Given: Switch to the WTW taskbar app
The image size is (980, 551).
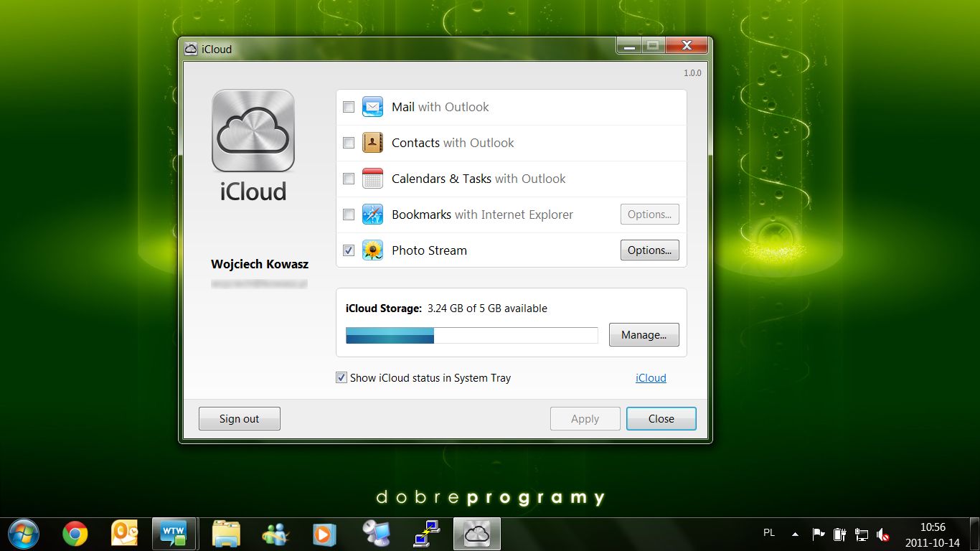Looking at the screenshot, I should point(174,534).
